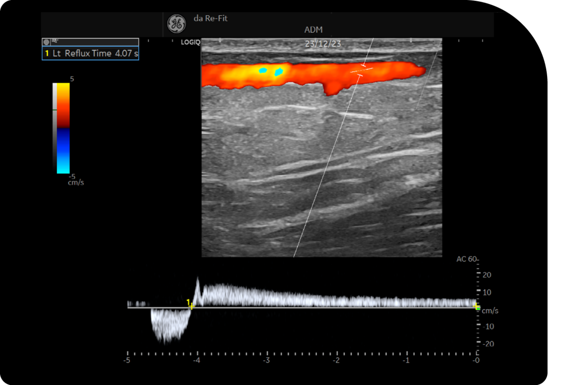Click the 20 value on the velocity scale
Viewport: 588px width, 385px height.
coord(487,275)
